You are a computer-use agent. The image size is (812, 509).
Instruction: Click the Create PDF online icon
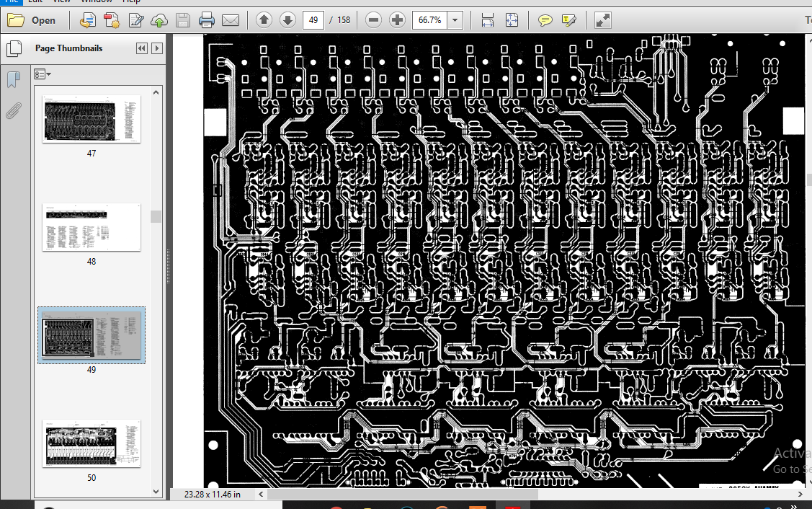coord(87,21)
